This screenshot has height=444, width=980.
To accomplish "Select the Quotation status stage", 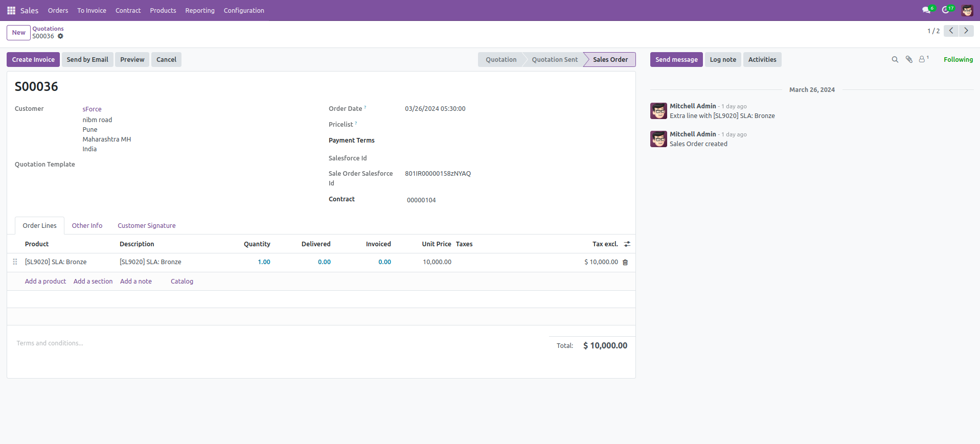I will coord(501,60).
